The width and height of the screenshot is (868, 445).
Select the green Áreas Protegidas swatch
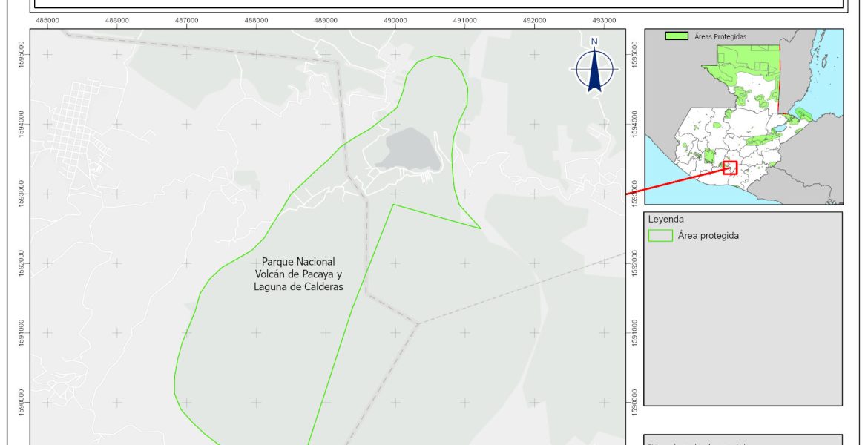(675, 36)
